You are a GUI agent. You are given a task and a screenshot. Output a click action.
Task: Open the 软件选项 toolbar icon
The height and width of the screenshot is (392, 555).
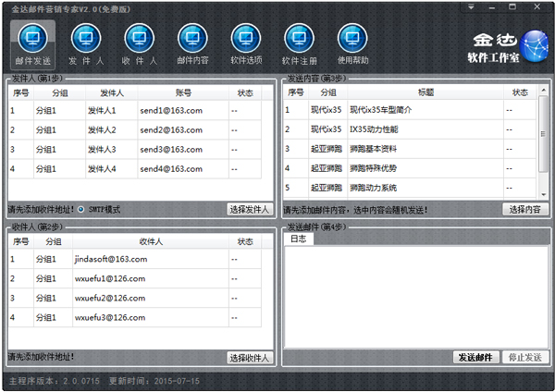point(246,44)
